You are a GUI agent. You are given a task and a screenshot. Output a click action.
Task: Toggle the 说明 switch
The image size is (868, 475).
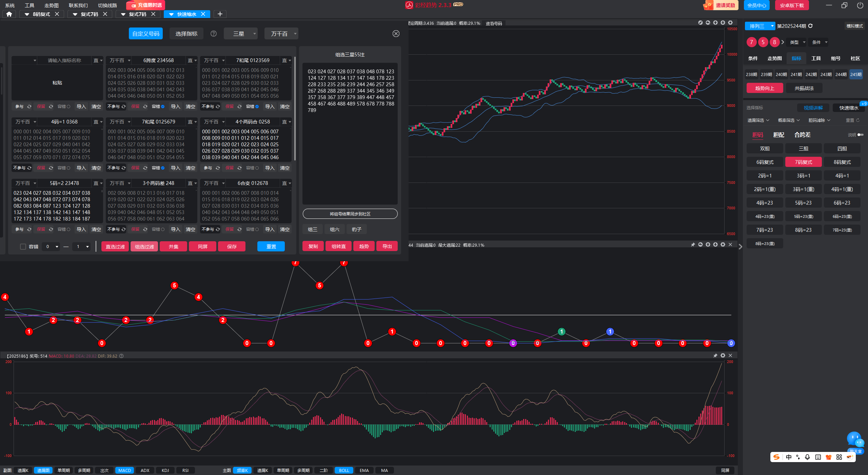[860, 135]
